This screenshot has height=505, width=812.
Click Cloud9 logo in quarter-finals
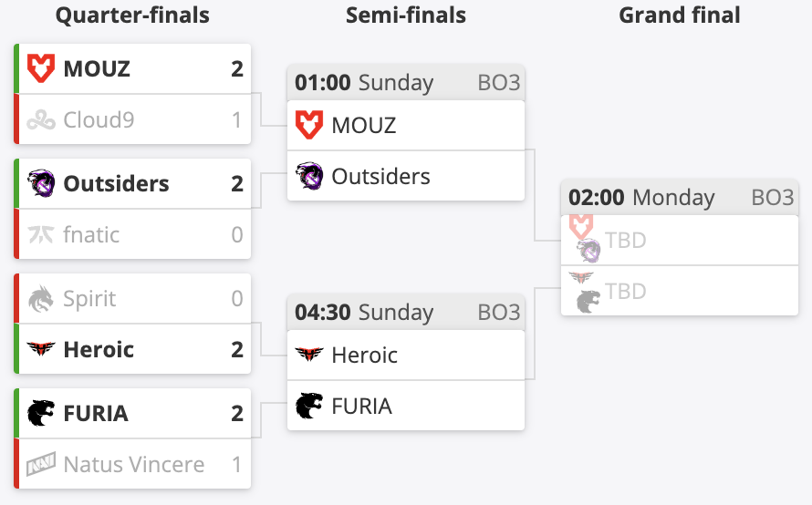40,120
